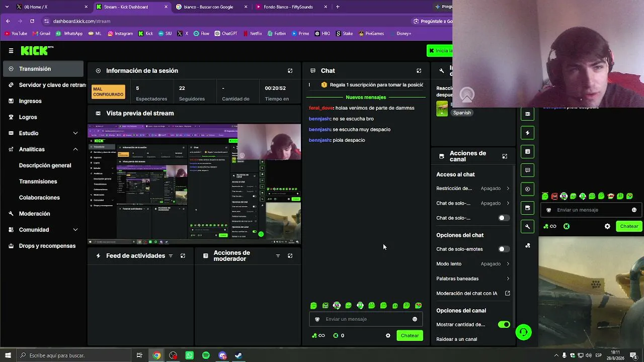Open Discord from the Windows taskbar
The width and height of the screenshot is (644, 362).
[x=222, y=355]
